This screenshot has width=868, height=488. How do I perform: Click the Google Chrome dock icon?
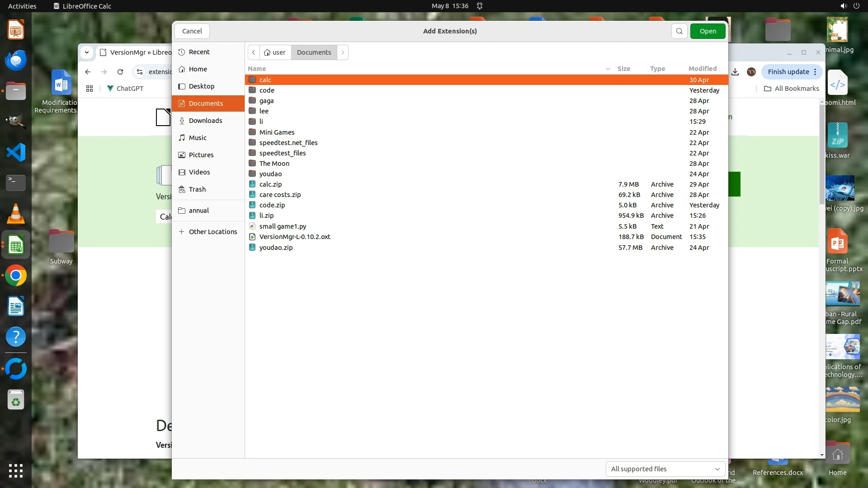click(x=16, y=276)
